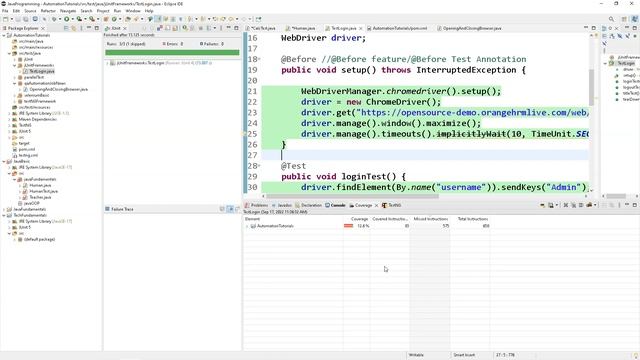Collapse the JavaBasic project
The width and height of the screenshot is (640, 360).
4,161
